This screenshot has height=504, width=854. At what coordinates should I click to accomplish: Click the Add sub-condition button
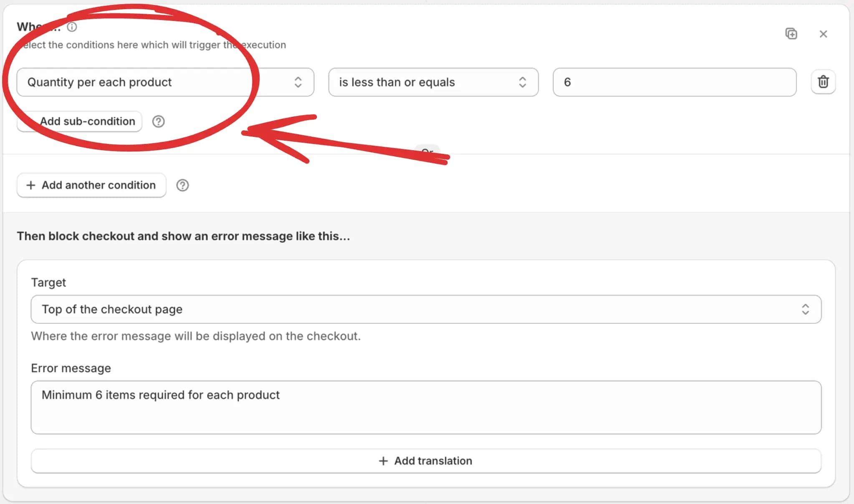[x=79, y=121]
